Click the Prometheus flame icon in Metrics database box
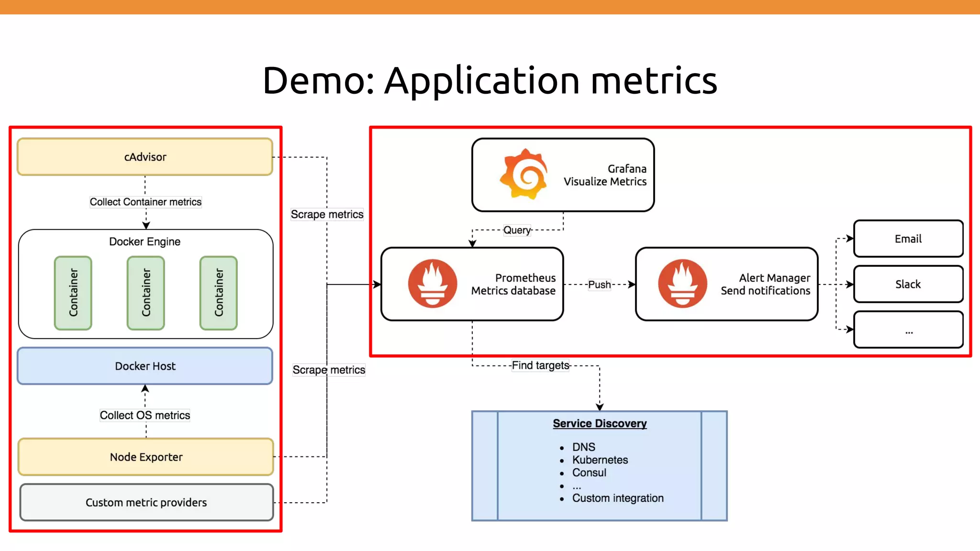 pos(432,284)
